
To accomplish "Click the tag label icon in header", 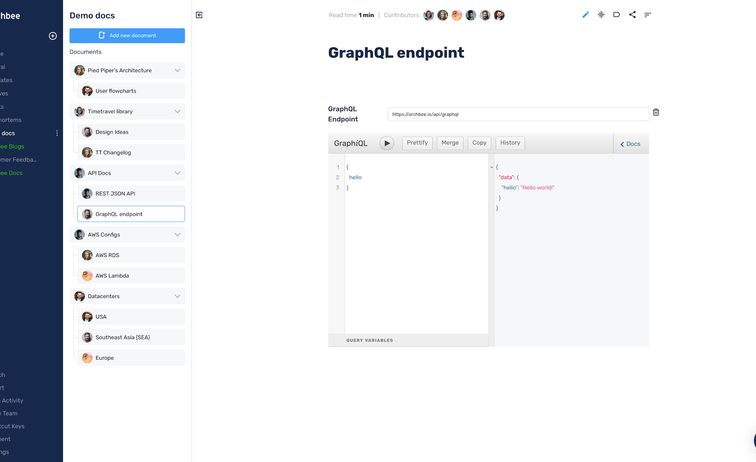I will 616,15.
